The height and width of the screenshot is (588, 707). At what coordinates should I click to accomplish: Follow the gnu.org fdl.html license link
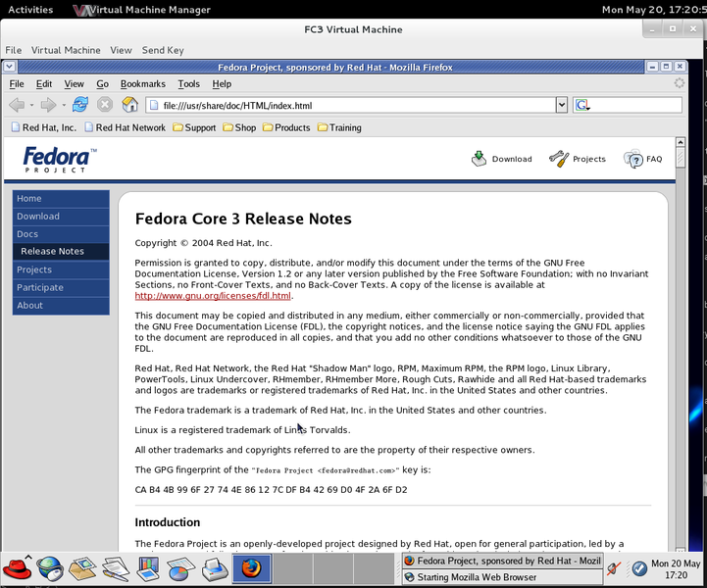[213, 296]
